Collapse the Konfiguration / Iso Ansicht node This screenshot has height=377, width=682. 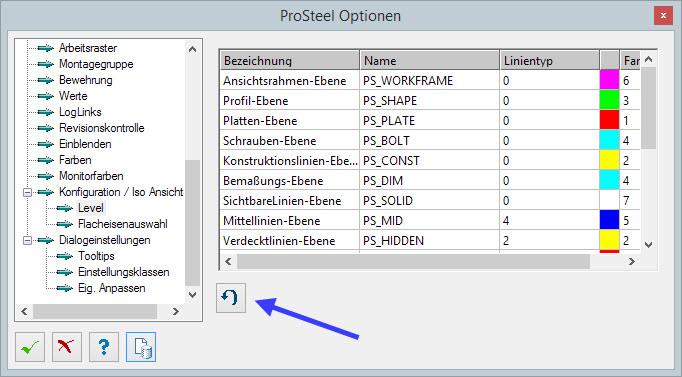click(x=27, y=192)
